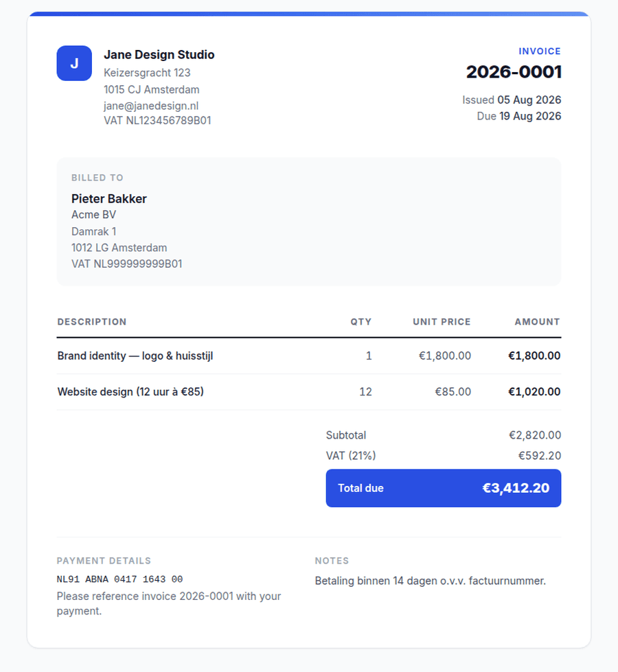
Task: Click the client VAT number NL999999999B01
Action: [127, 264]
